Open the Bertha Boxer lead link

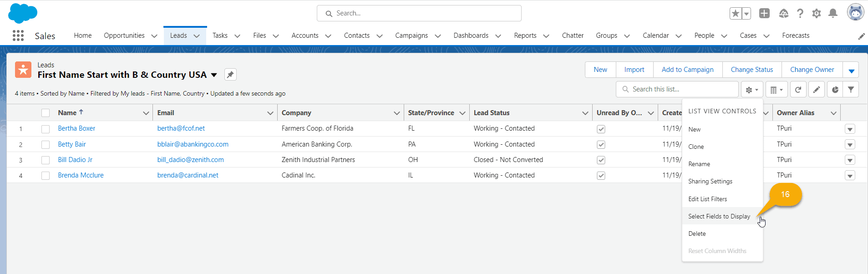tap(76, 128)
